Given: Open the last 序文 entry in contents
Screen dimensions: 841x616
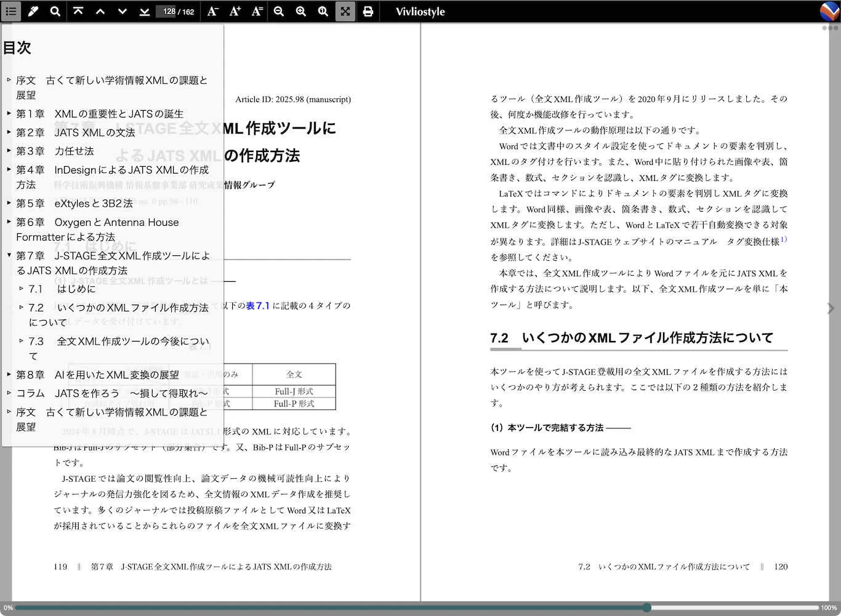Looking at the screenshot, I should click(111, 419).
